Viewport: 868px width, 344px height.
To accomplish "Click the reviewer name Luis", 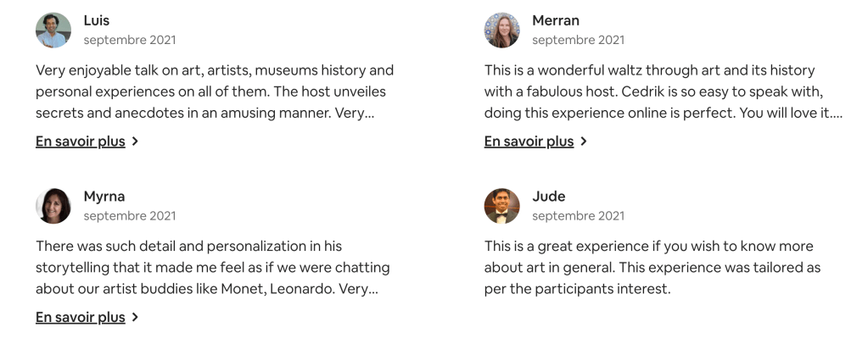I will (x=97, y=20).
